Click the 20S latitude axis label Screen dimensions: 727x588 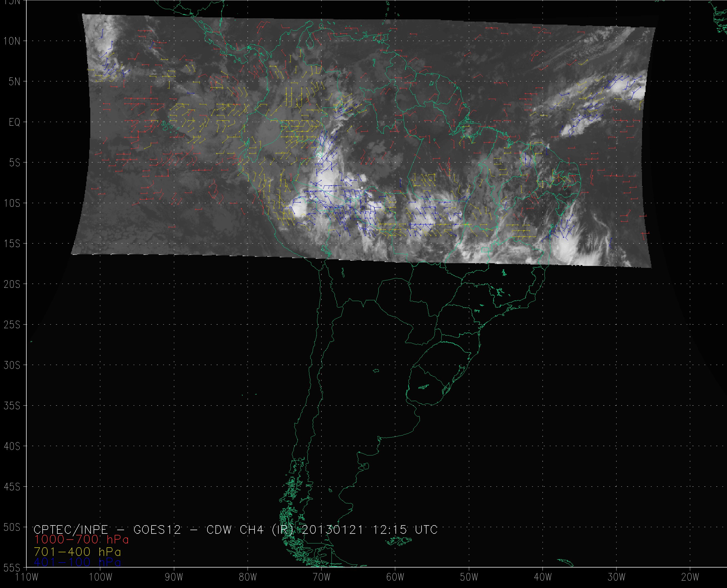point(12,284)
